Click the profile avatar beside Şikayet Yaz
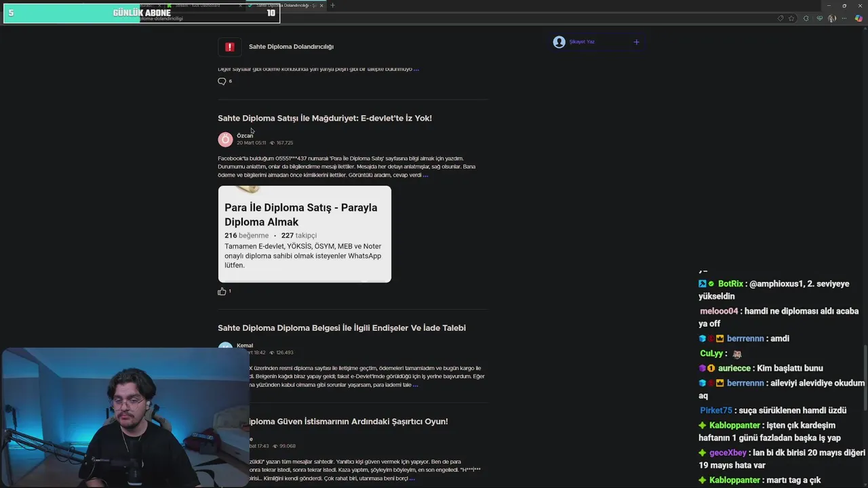868x488 pixels. 559,42
